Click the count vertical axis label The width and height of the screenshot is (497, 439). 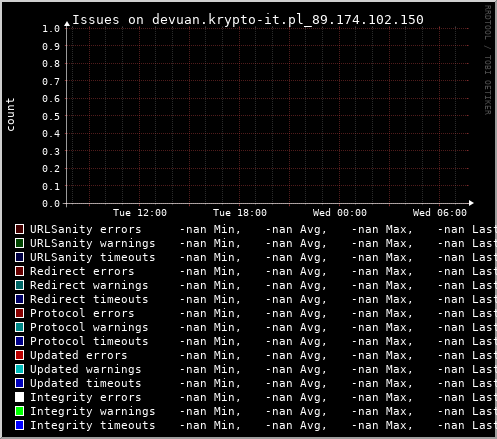click(x=10, y=115)
